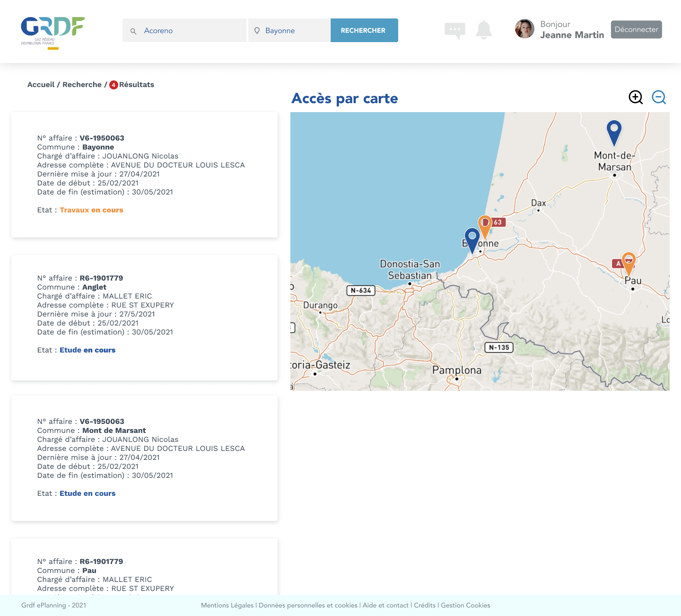Open Aide et contact footer link

385,605
